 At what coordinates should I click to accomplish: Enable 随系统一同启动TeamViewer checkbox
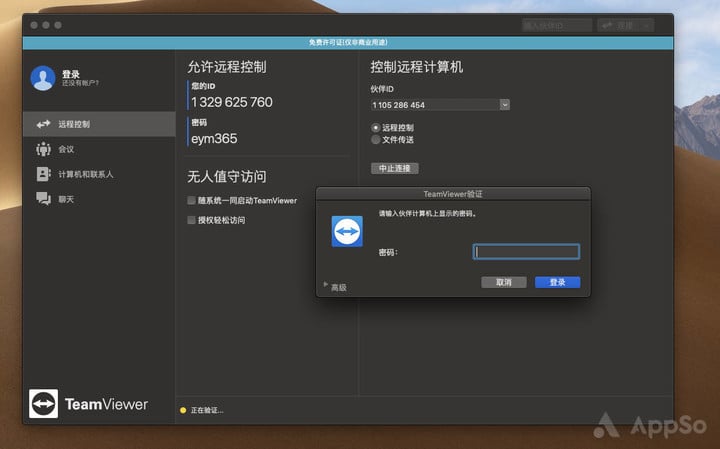pyautogui.click(x=192, y=200)
